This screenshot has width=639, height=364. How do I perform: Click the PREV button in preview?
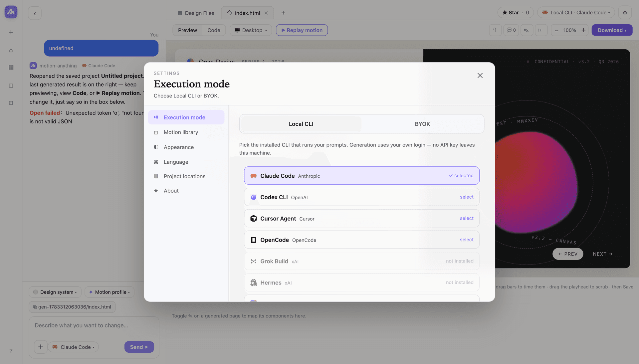[568, 254]
